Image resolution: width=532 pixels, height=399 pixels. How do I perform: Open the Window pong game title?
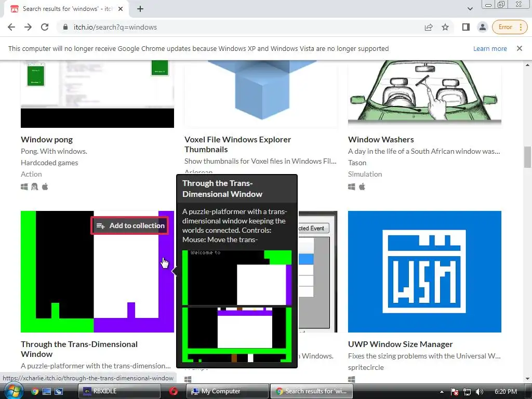tap(47, 139)
